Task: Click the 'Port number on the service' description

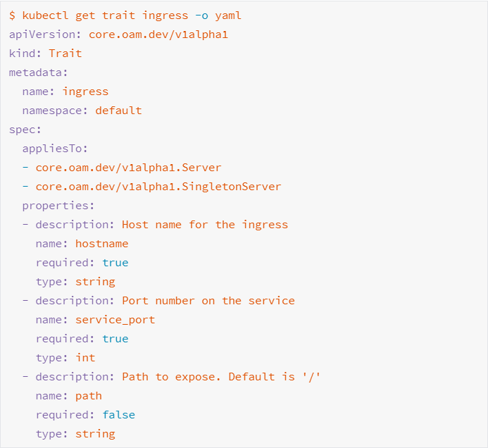Action: pyautogui.click(x=208, y=301)
